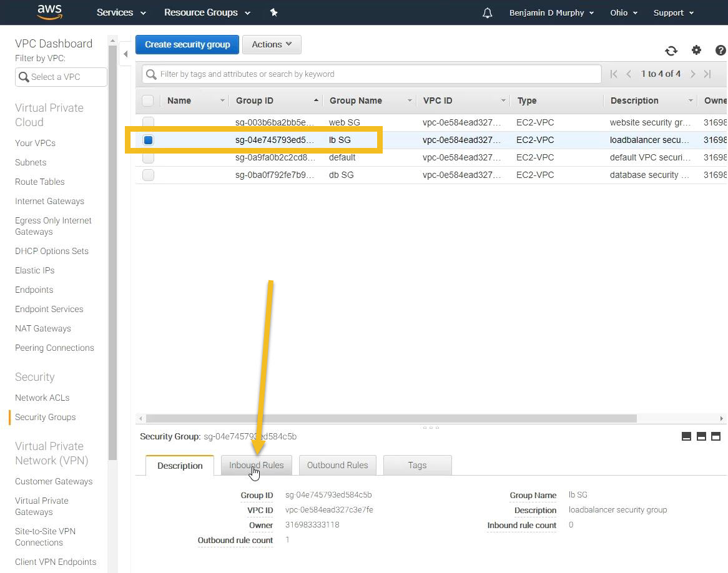Open Network ACLs in sidebar
This screenshot has height=573, width=728.
(x=42, y=398)
